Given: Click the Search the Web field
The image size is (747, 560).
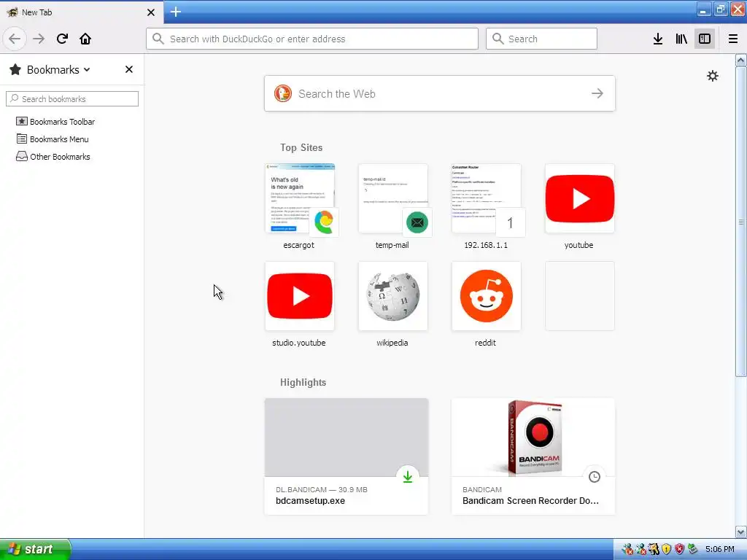Looking at the screenshot, I should (x=440, y=93).
